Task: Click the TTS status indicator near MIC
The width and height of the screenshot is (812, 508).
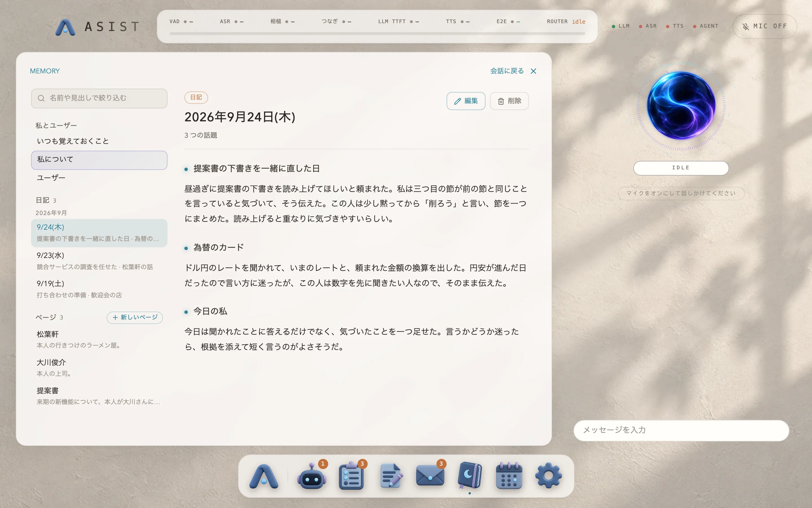Action: coord(675,26)
